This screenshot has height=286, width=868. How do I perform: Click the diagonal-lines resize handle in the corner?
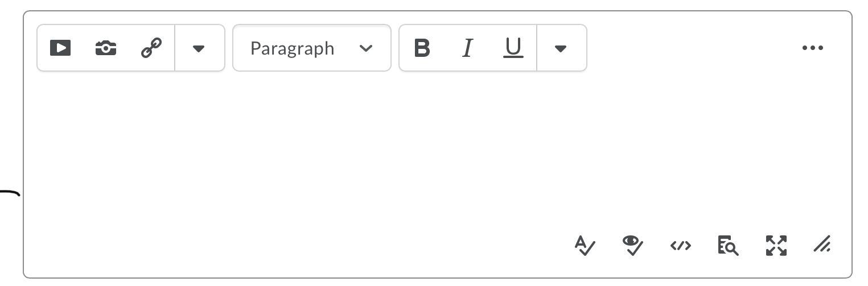[822, 244]
